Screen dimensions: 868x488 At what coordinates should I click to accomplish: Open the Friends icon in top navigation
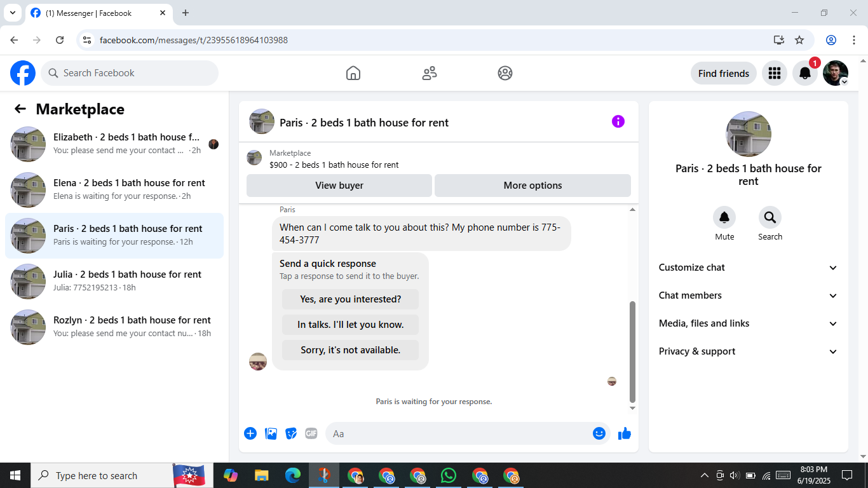430,73
